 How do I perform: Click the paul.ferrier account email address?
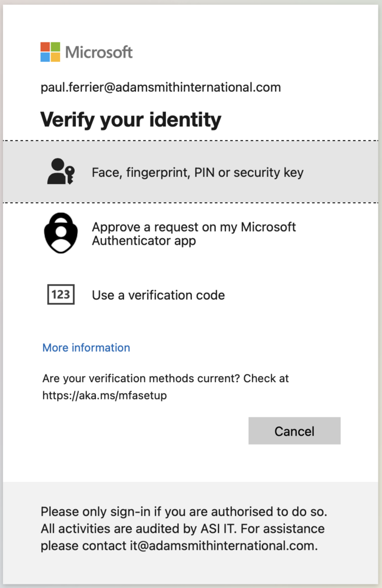coord(161,88)
